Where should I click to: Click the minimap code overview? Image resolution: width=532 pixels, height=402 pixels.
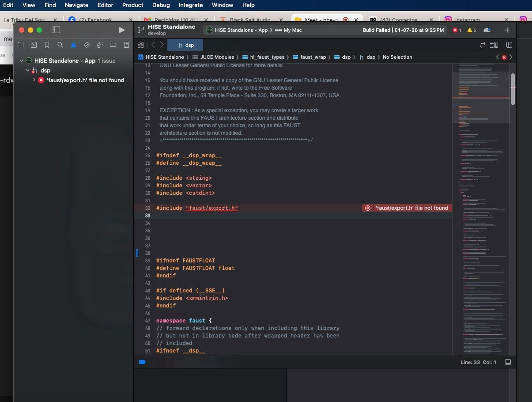pyautogui.click(x=481, y=209)
